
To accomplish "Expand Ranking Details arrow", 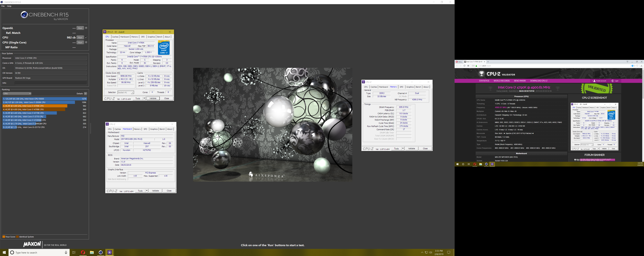I will coord(85,94).
